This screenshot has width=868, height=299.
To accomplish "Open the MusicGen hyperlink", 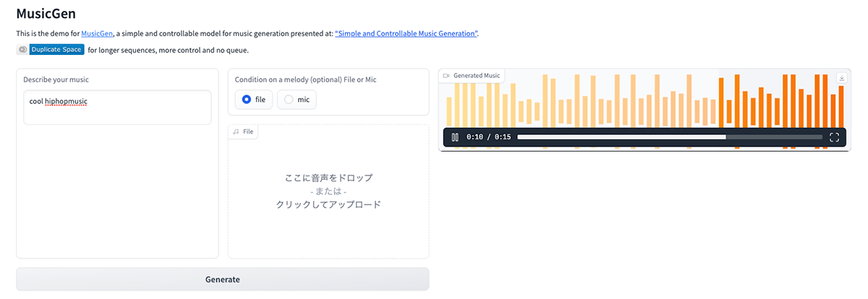I will point(97,33).
